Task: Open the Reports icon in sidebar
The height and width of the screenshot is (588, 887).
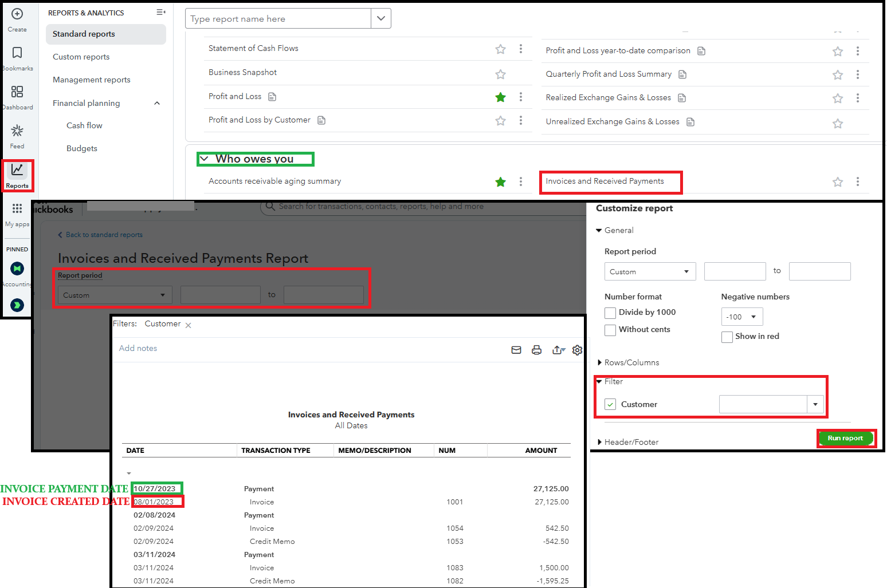Action: pos(17,169)
